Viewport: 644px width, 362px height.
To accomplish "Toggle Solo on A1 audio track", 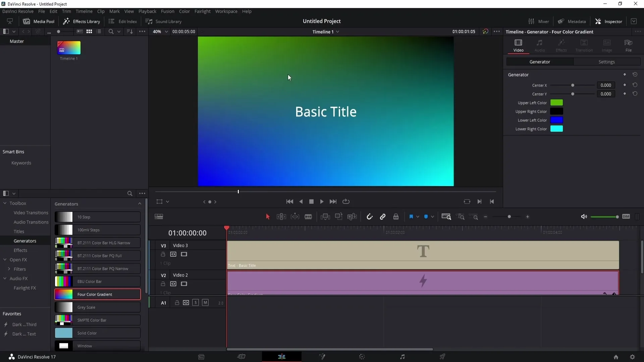I will [x=196, y=303].
